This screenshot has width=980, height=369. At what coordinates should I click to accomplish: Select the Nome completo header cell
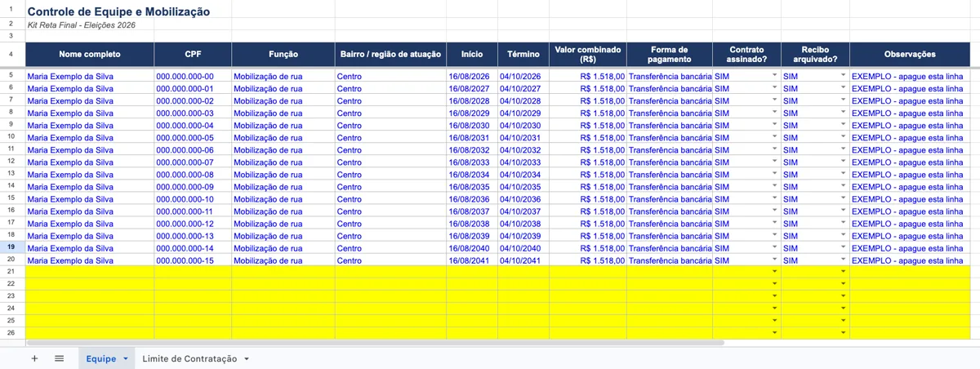click(x=90, y=55)
